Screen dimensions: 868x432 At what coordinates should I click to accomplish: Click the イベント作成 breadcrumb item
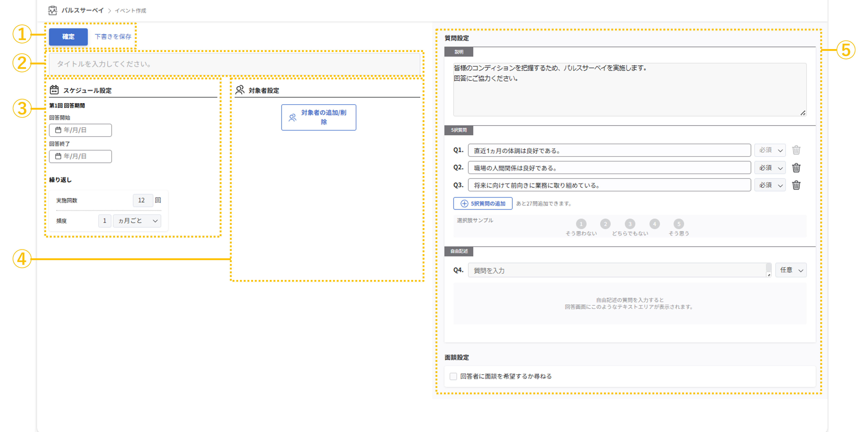(130, 11)
